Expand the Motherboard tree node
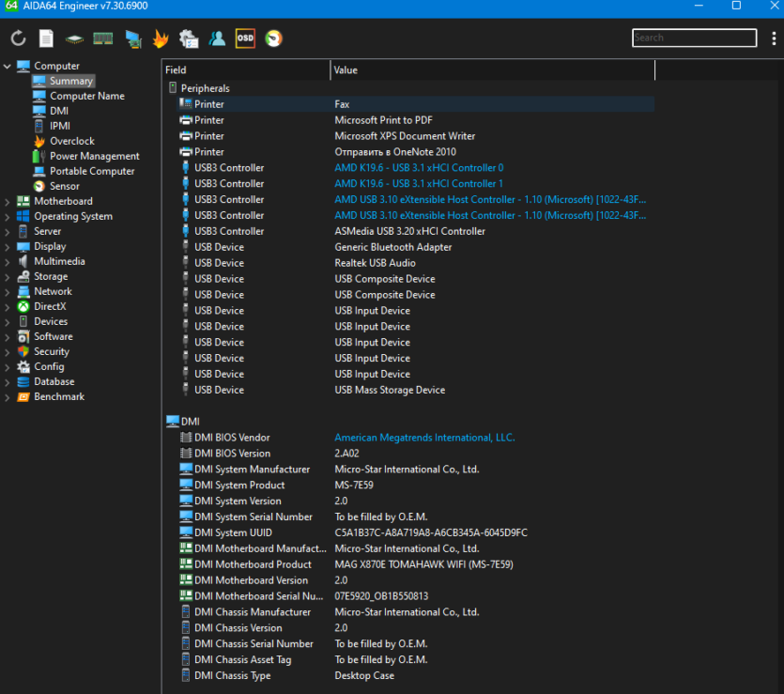 tap(7, 202)
